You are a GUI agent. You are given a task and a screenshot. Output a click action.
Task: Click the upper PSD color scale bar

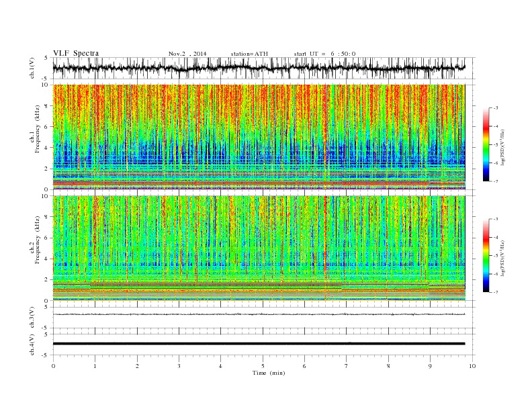click(x=486, y=145)
